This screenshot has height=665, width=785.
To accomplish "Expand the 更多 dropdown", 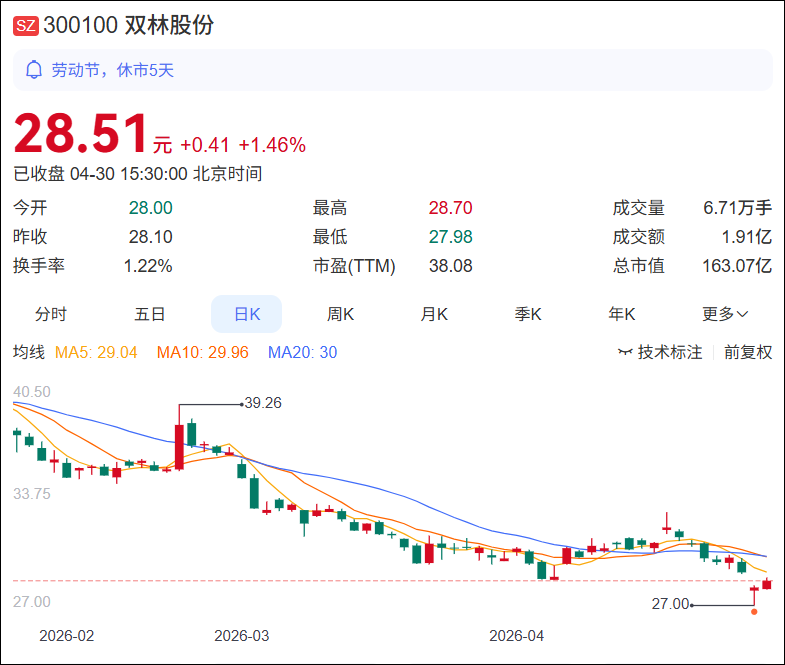I will [725, 314].
